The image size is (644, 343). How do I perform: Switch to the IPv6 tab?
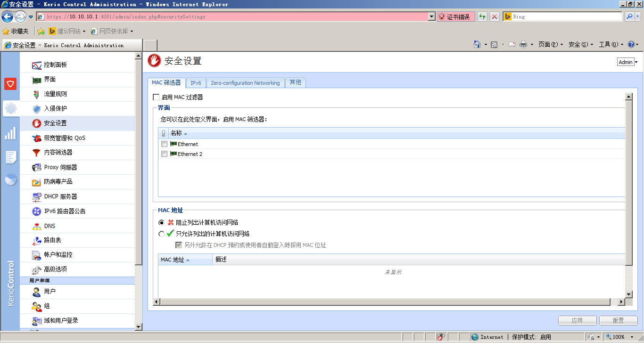tap(196, 83)
